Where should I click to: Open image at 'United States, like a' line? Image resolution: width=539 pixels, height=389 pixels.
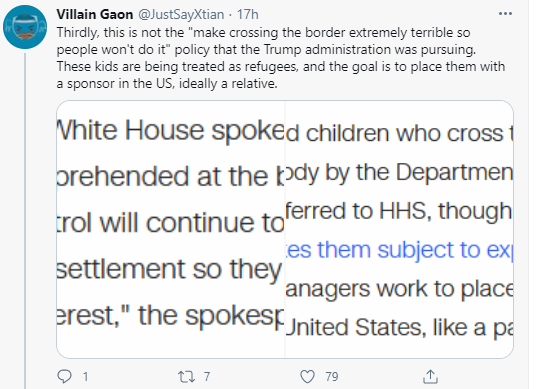(x=399, y=327)
